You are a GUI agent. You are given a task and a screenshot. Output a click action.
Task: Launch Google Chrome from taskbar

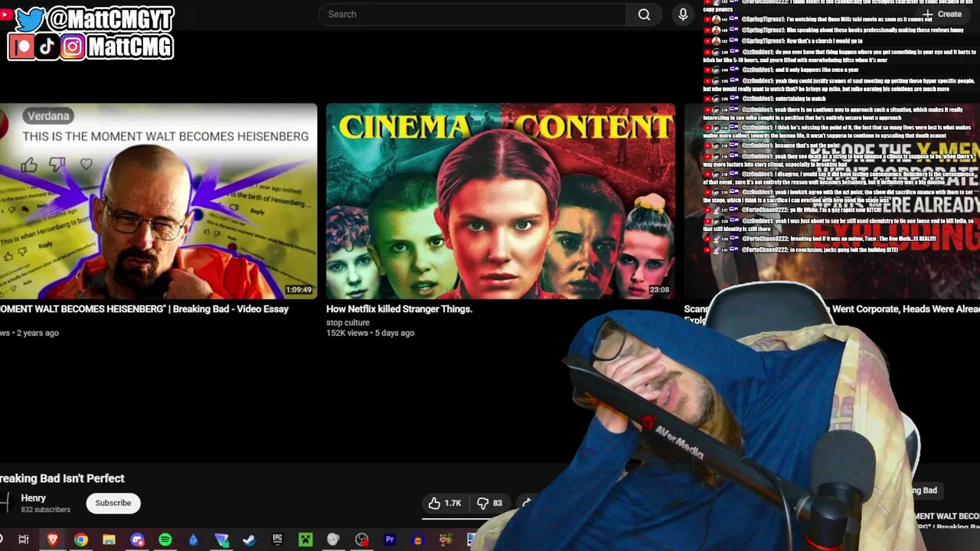80,540
